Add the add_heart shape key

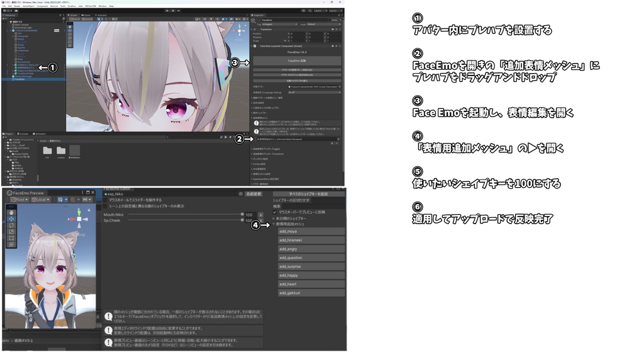click(x=311, y=284)
